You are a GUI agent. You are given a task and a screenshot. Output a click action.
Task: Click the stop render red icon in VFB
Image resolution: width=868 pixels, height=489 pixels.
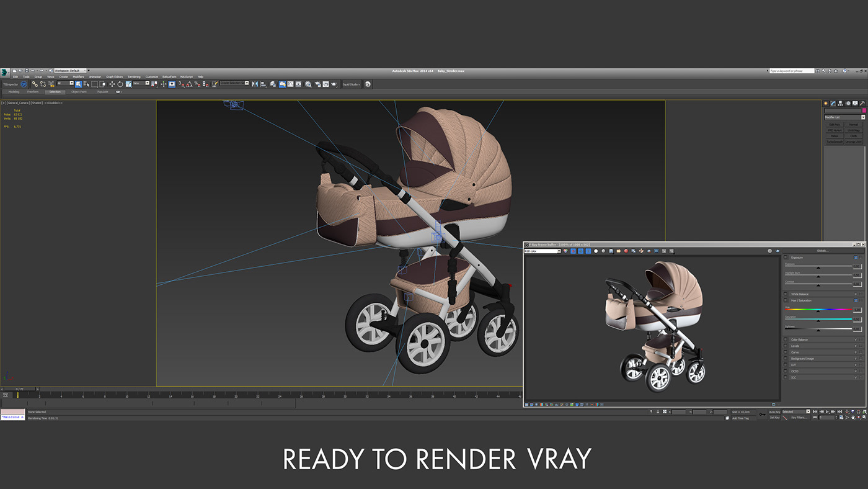626,251
